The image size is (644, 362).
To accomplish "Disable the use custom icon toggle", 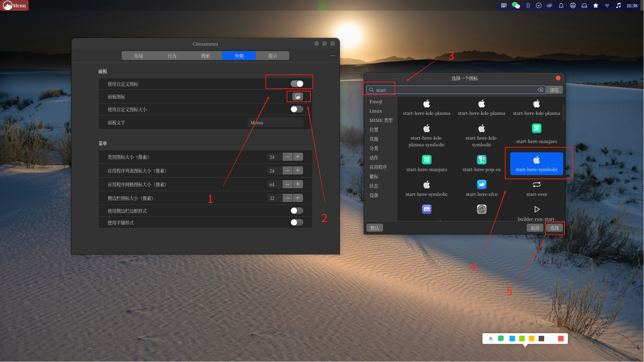I will pos(297,84).
